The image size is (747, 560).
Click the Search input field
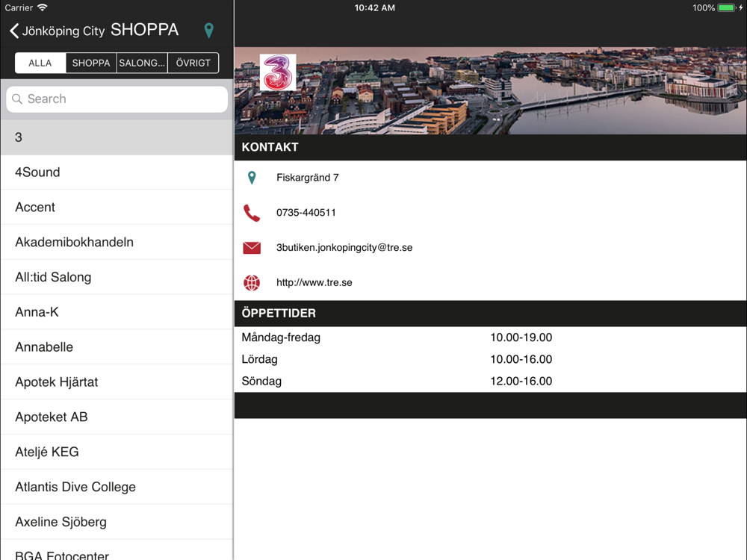click(117, 99)
